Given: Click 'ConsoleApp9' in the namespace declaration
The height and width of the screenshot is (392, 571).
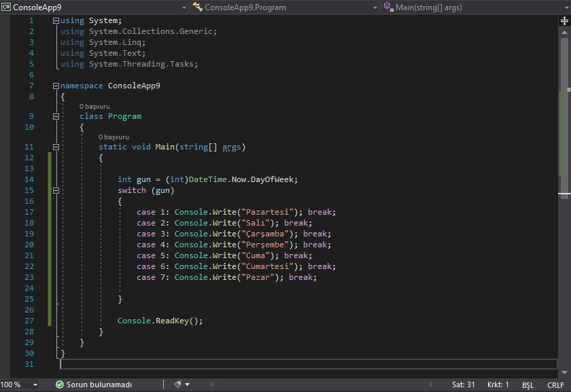Looking at the screenshot, I should point(134,86).
